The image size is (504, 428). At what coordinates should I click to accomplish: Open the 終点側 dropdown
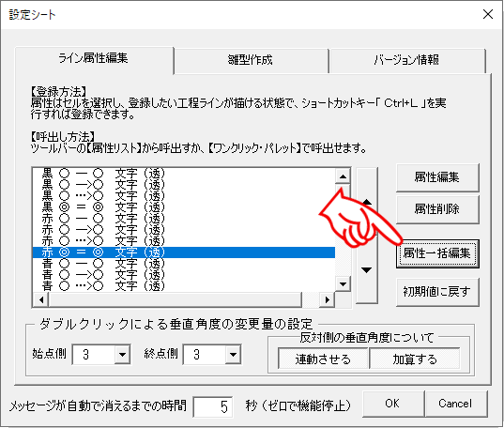[233, 355]
